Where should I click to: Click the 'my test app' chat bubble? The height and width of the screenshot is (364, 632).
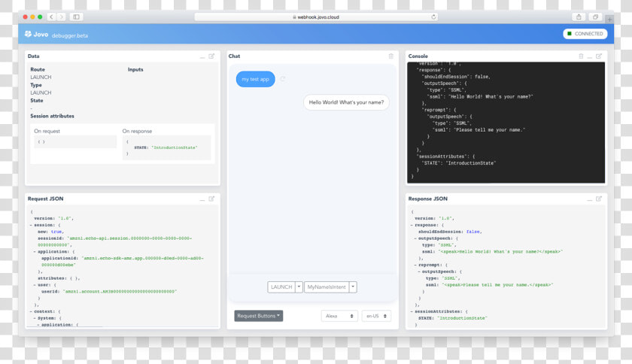pyautogui.click(x=255, y=79)
